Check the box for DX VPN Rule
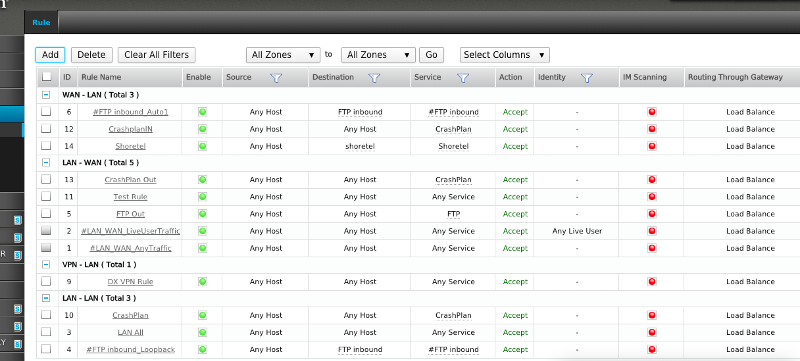Viewport: 800px width, 361px height. pos(46,281)
